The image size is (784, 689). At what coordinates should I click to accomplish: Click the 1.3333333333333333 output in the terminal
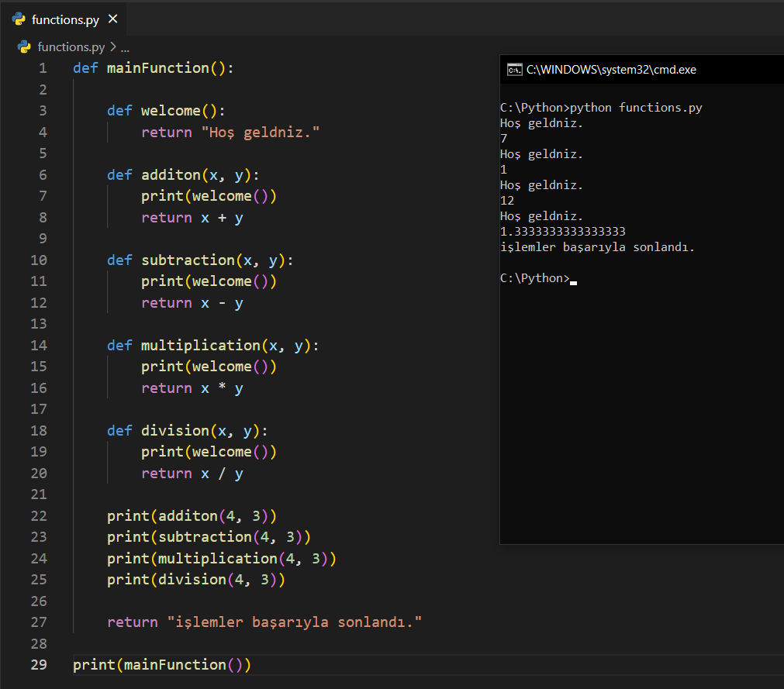coord(562,232)
